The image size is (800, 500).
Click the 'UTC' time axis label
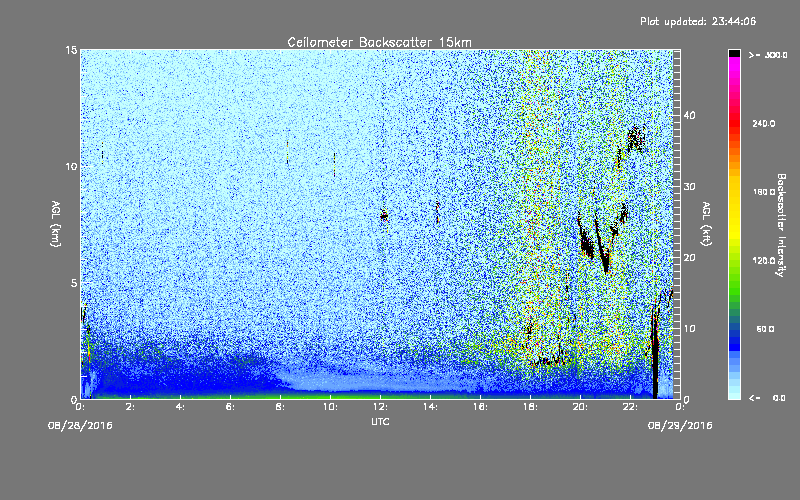(x=380, y=421)
